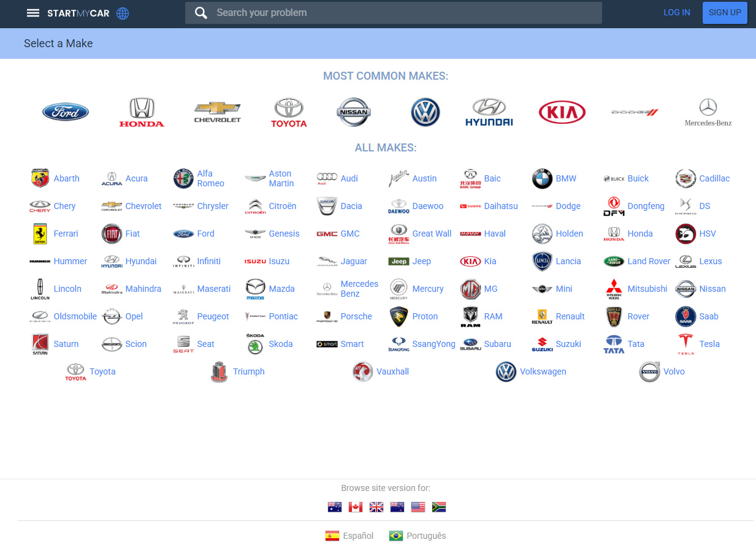Open the Aston Martin make link
This screenshot has width=756, height=548.
[x=281, y=178]
